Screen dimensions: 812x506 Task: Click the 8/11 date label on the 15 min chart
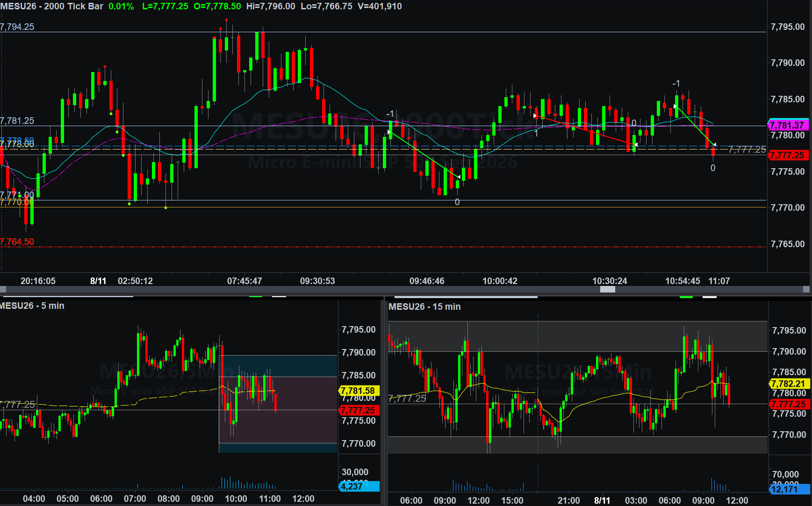click(x=602, y=500)
